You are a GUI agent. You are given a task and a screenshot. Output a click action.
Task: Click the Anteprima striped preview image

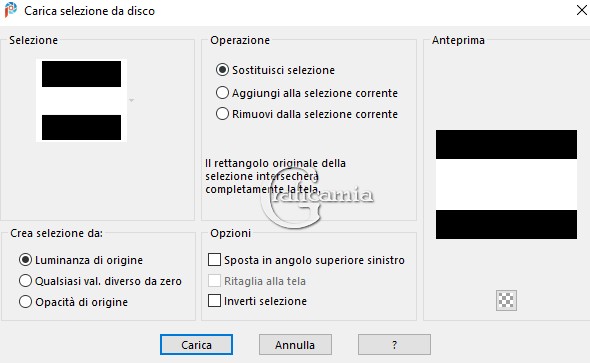[506, 184]
